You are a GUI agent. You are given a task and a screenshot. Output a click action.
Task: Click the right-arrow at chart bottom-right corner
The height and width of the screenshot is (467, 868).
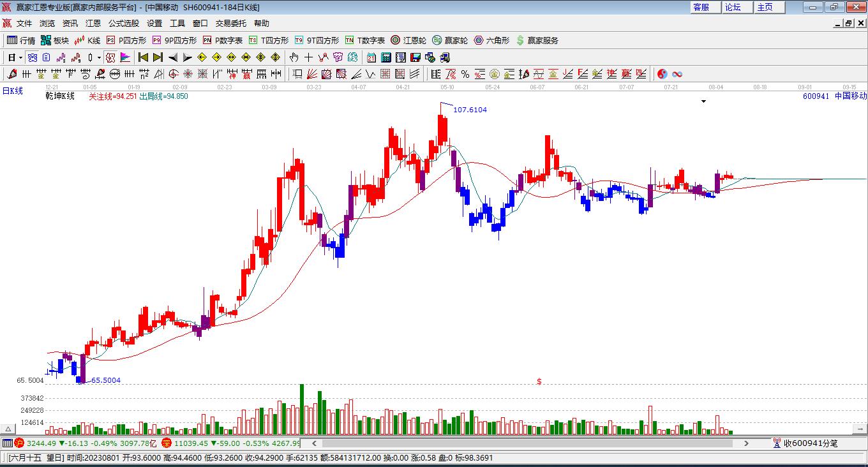point(858,429)
